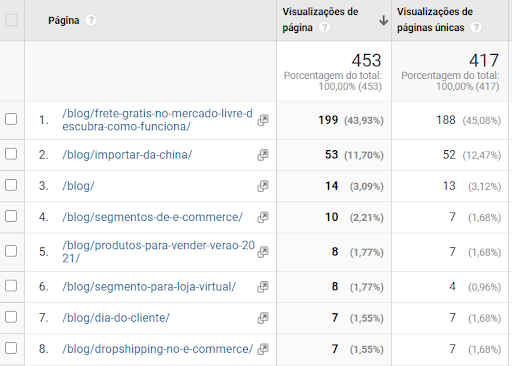This screenshot has width=512, height=366.
Task: Open the /blog/dia-do-cliente/ link
Action: pos(116,318)
